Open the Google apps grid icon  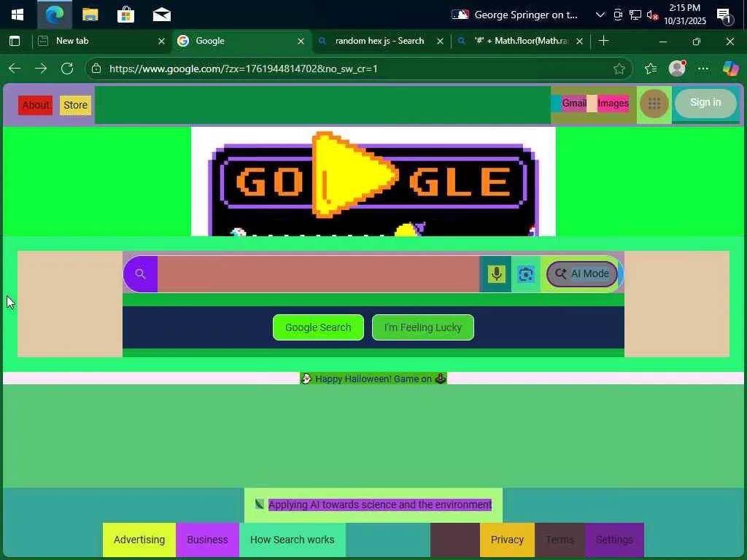[x=654, y=104]
